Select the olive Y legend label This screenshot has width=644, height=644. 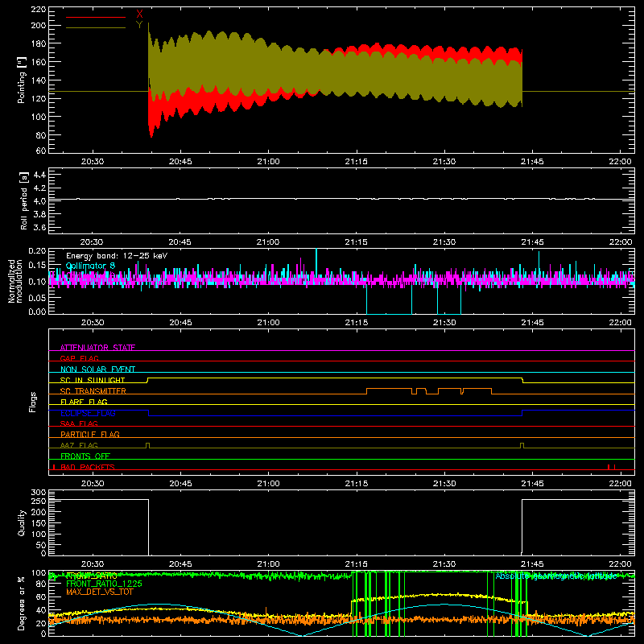click(x=139, y=25)
